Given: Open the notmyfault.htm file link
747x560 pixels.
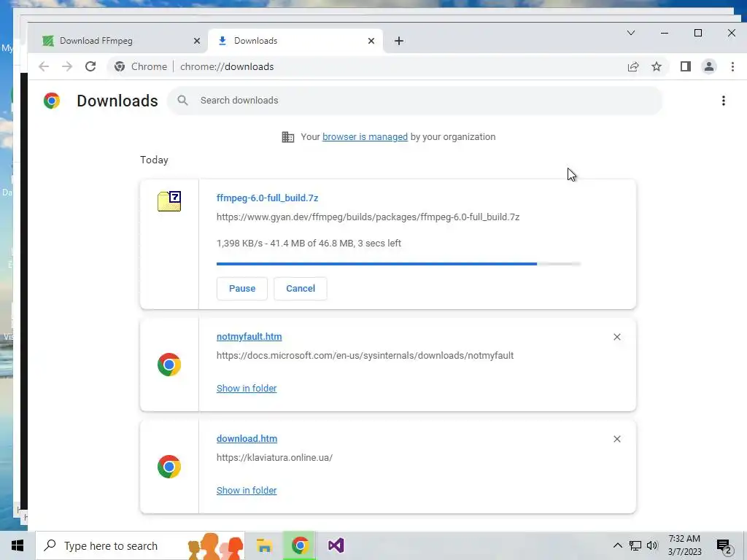Looking at the screenshot, I should coord(249,337).
